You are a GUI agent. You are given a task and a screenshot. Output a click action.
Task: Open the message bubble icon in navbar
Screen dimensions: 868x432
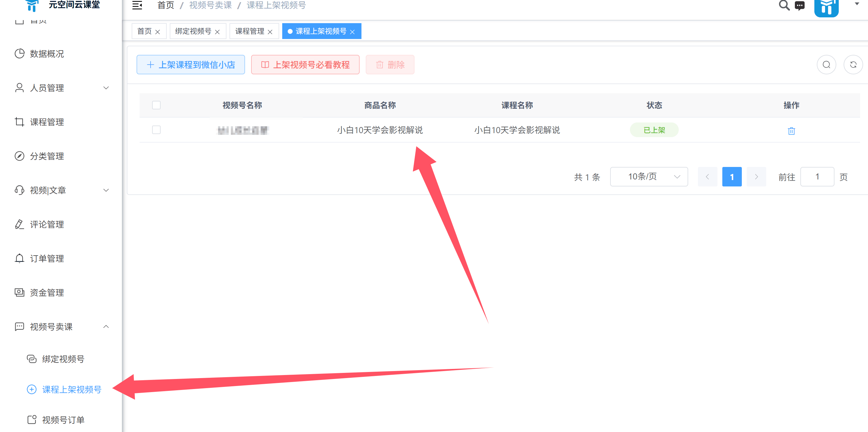pos(800,5)
